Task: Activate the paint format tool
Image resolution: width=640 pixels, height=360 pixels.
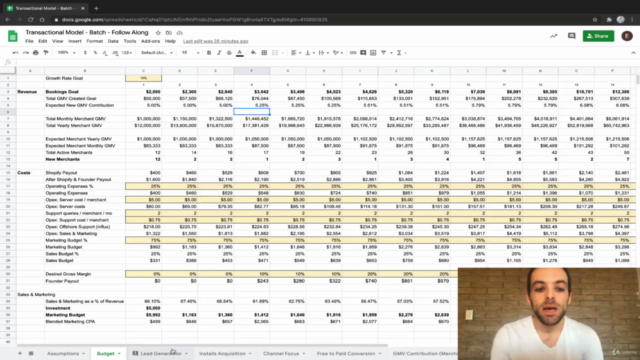Action: coord(46,53)
